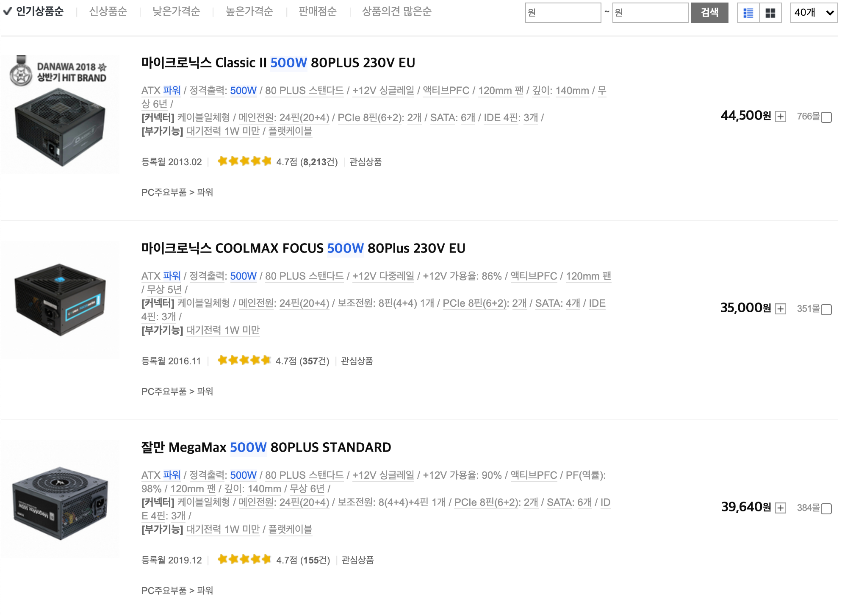
Task: Expand price plus icon next to 44,500원
Action: point(780,117)
